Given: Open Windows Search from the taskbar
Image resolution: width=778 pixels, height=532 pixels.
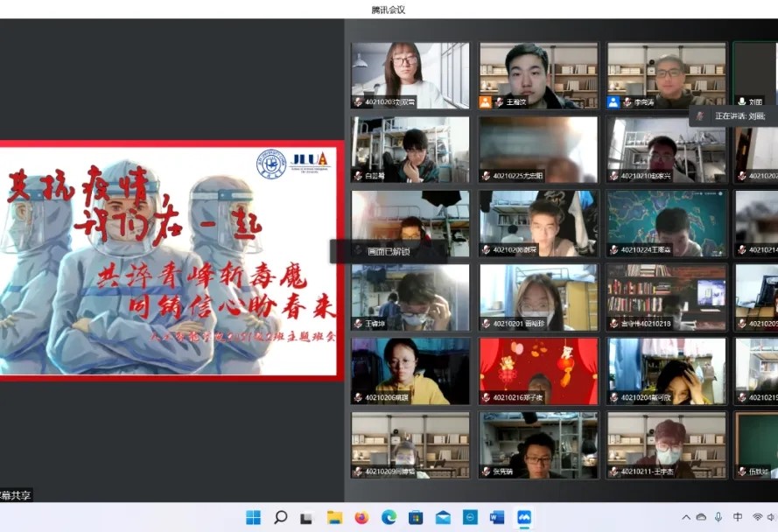Looking at the screenshot, I should 281,517.
